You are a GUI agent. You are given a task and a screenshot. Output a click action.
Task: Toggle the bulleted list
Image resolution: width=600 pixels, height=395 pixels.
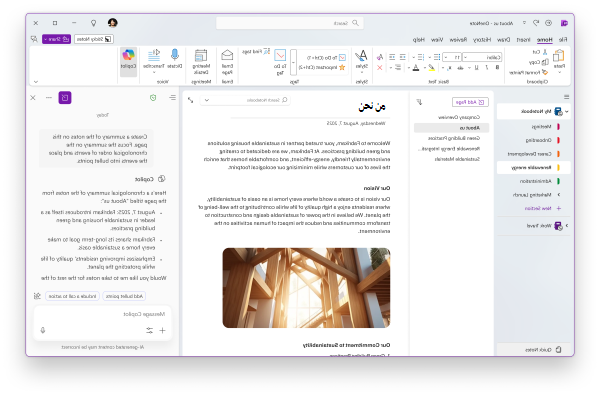click(x=437, y=57)
